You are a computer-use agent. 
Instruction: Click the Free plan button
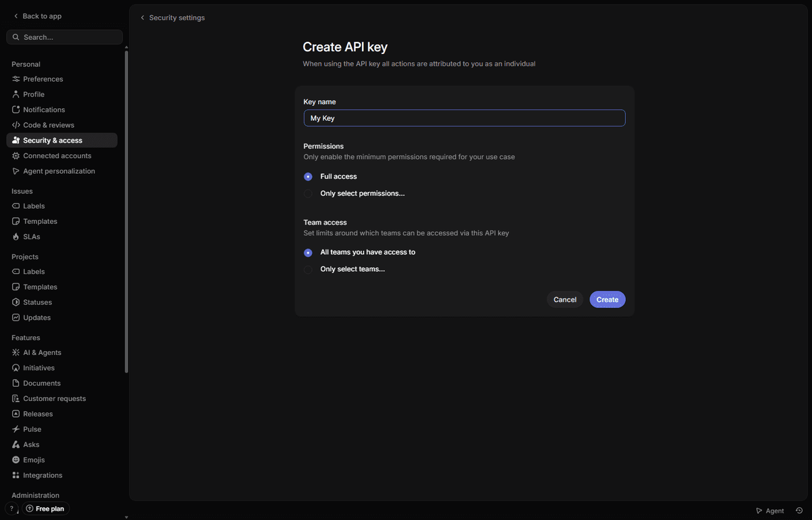[45, 509]
